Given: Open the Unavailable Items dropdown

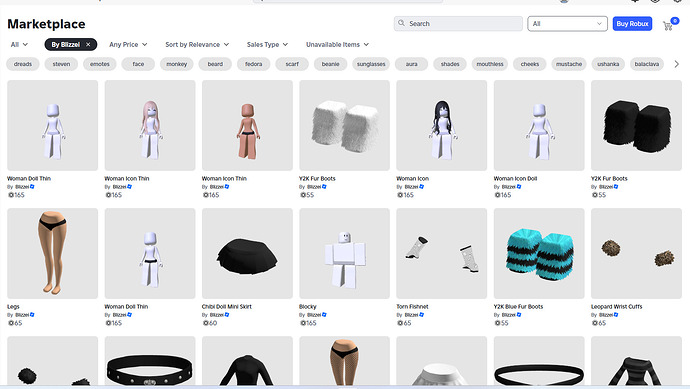Looking at the screenshot, I should (337, 44).
